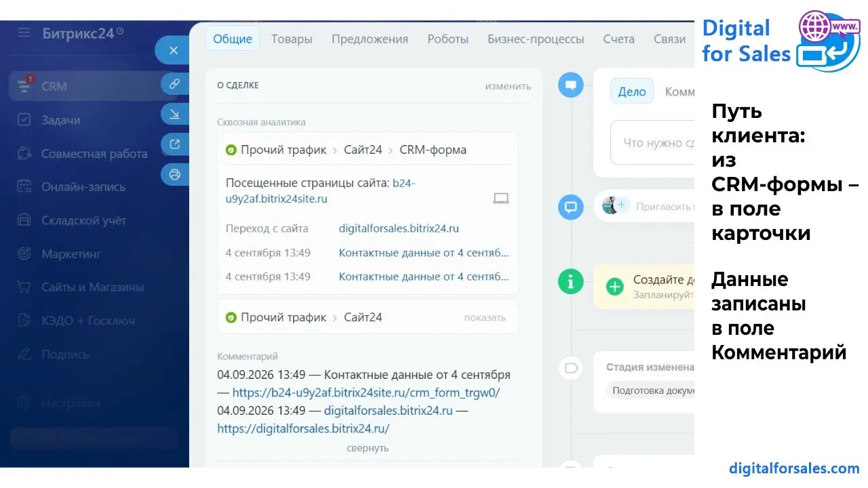Click the Маркетинг target icon
The height and width of the screenshot is (488, 868).
(24, 253)
